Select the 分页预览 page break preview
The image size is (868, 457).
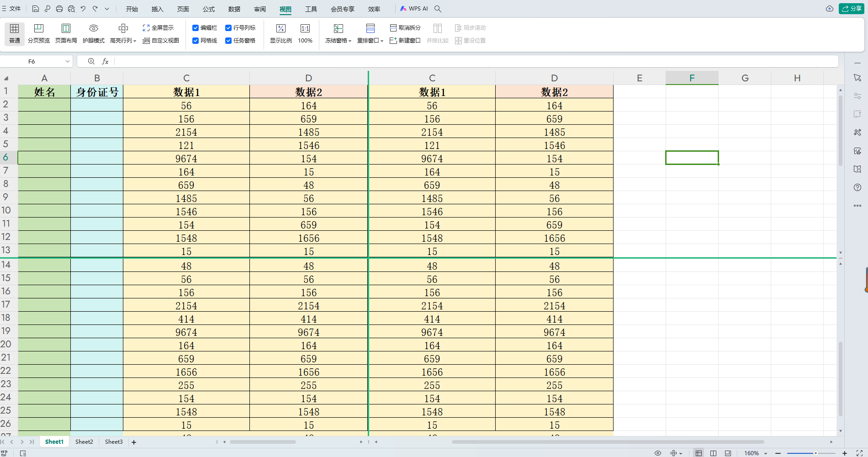39,33
